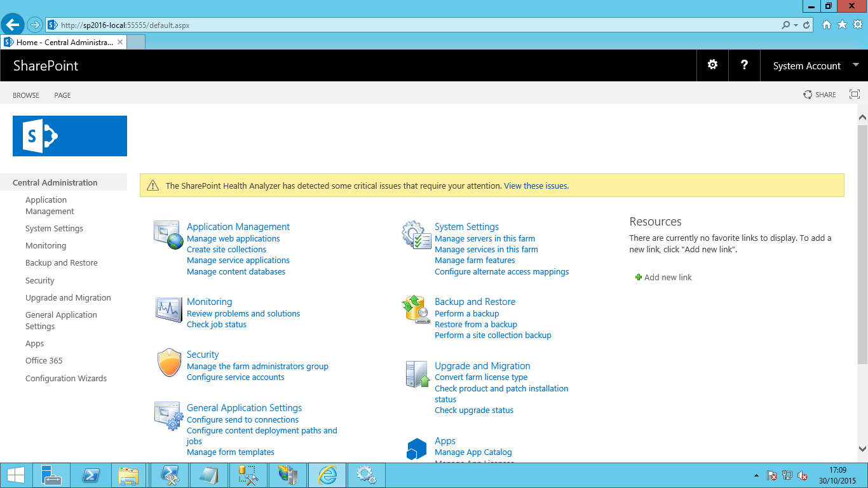This screenshot has height=488, width=868.
Task: Select Office 365 in the left navigation
Action: [44, 361]
